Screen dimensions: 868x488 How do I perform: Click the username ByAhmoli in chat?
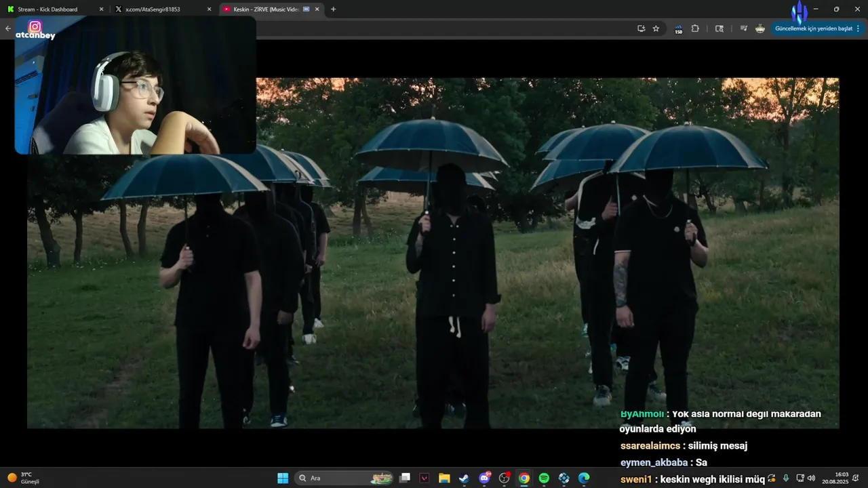(642, 413)
